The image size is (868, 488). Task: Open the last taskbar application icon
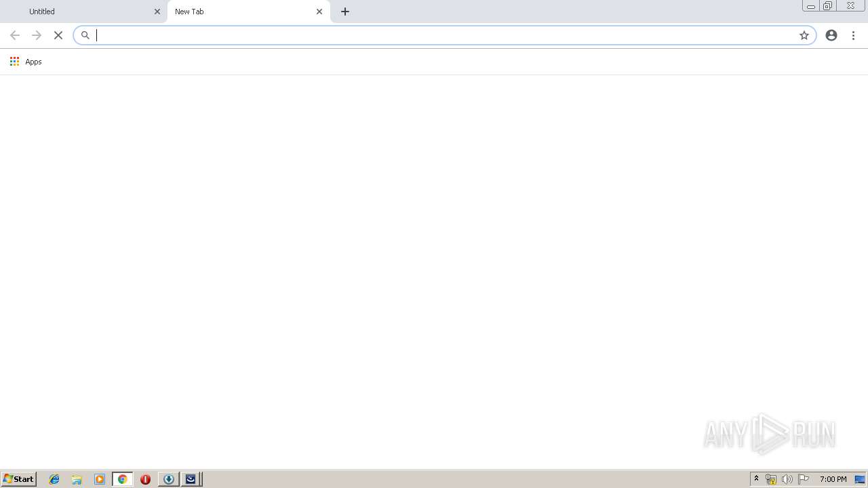point(191,479)
